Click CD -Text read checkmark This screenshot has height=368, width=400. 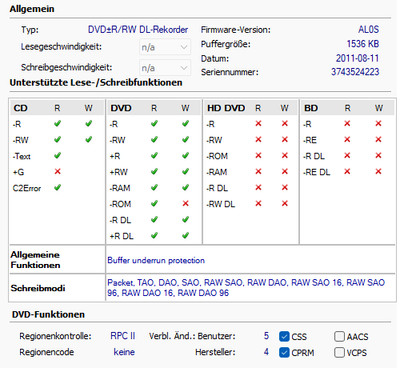click(57, 155)
